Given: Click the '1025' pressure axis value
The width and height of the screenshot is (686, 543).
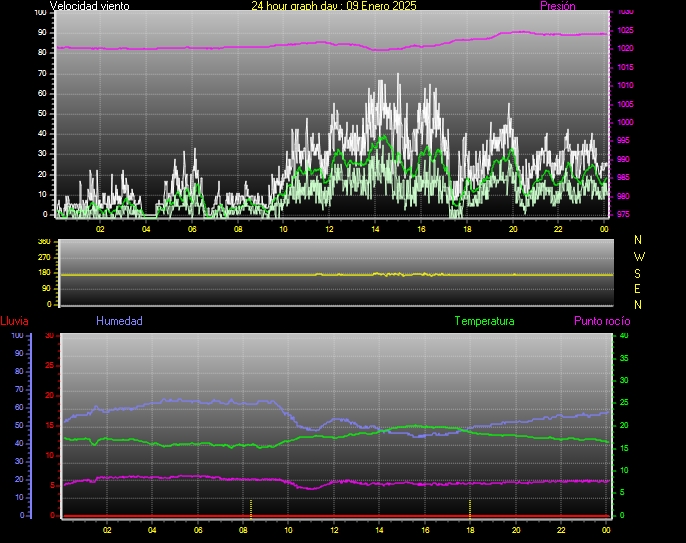Looking at the screenshot, I should tap(625, 31).
